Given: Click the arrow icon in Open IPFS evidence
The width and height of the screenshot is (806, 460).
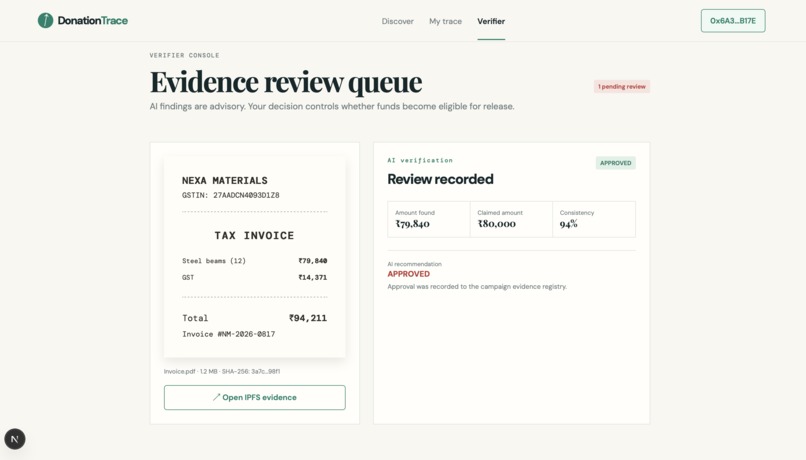Looking at the screenshot, I should click(x=216, y=397).
